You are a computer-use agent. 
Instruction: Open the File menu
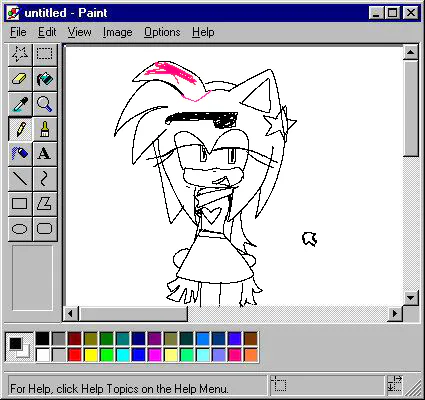[x=18, y=32]
